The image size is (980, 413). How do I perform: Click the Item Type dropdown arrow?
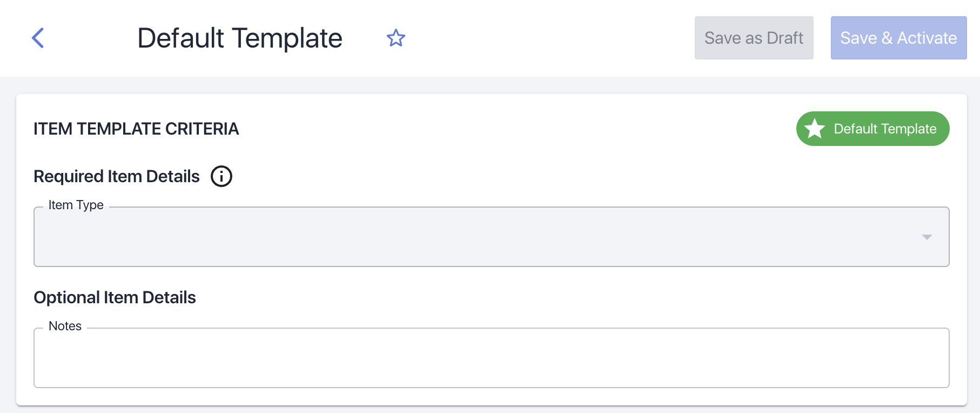927,236
